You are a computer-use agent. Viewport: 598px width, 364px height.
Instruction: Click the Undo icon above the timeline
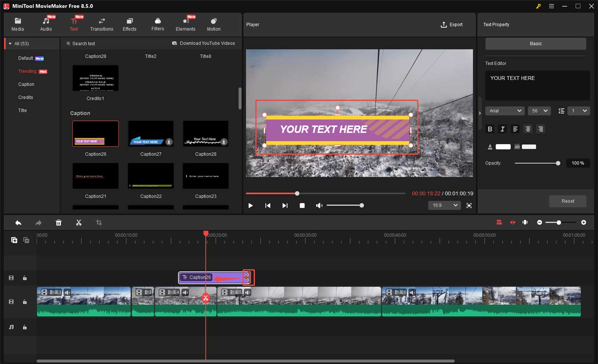click(18, 223)
